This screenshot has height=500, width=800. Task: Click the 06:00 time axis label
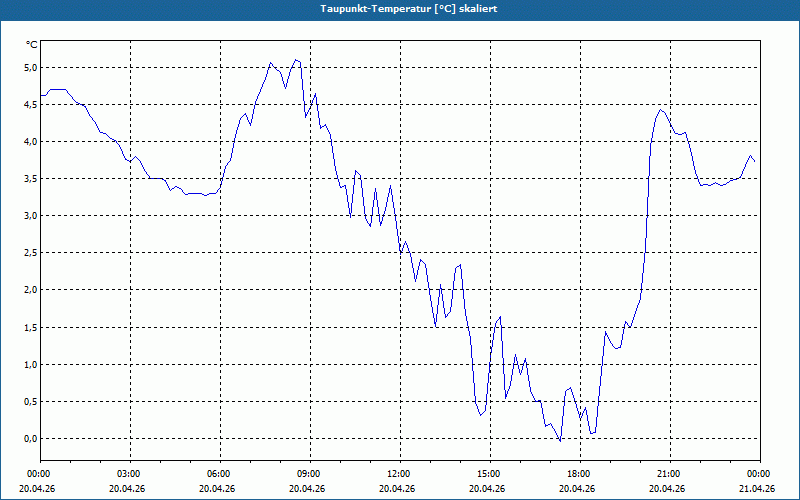click(x=220, y=474)
